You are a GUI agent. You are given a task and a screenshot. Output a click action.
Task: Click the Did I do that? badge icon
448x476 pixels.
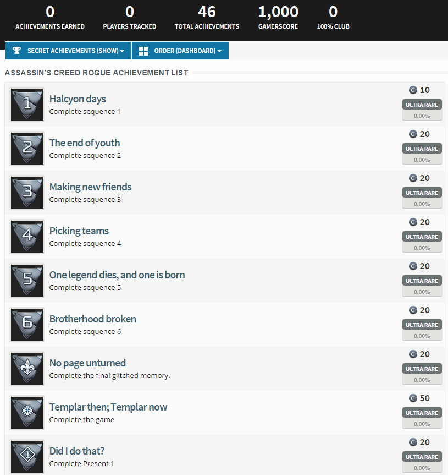[x=27, y=456]
